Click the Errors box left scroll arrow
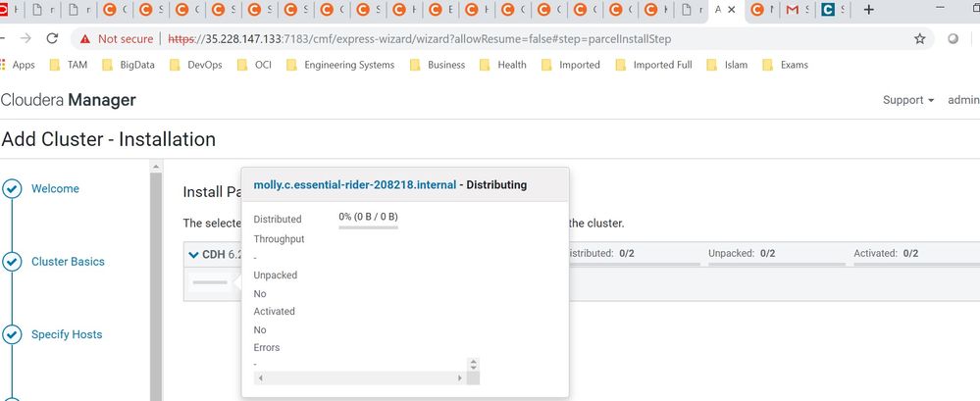This screenshot has width=980, height=401. [260, 377]
